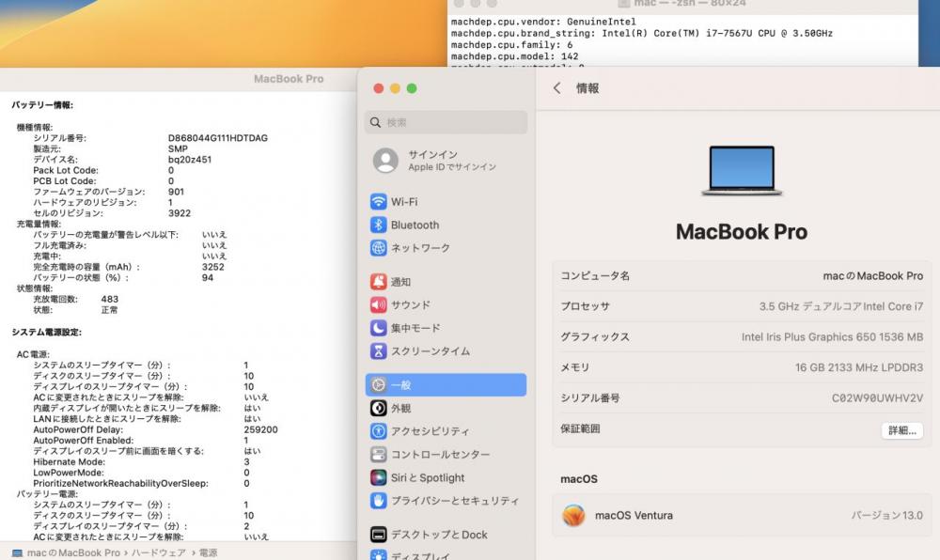
Task: Click Terminal line machdep.cpu.vendor GenuineIntel
Action: coord(543,22)
